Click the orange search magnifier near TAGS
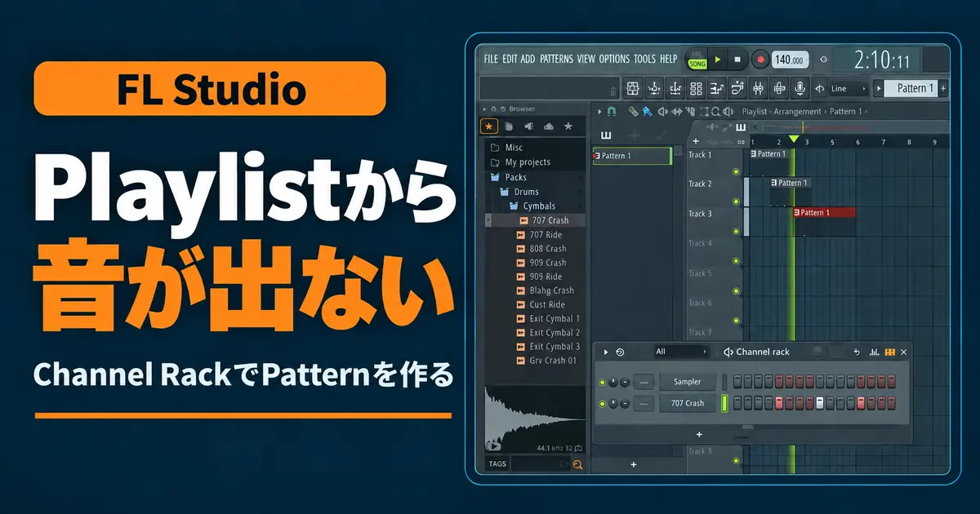Image resolution: width=980 pixels, height=514 pixels. [x=578, y=464]
